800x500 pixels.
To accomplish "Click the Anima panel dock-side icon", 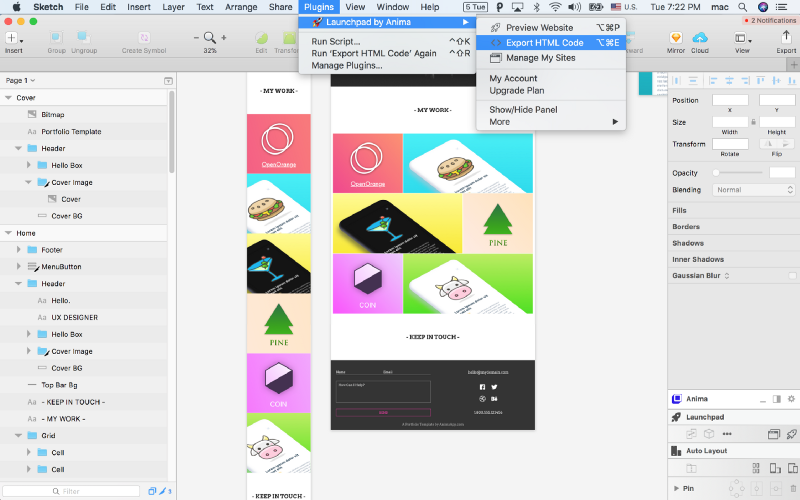I will click(777, 399).
